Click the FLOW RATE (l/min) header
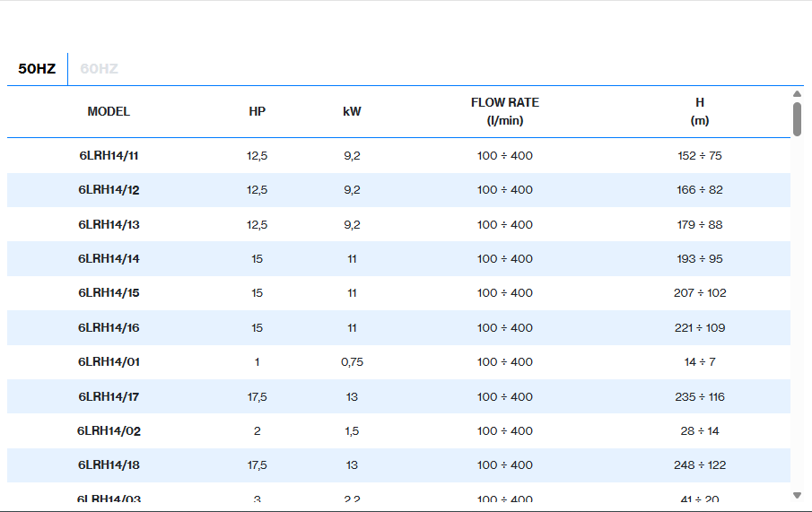 pos(505,111)
